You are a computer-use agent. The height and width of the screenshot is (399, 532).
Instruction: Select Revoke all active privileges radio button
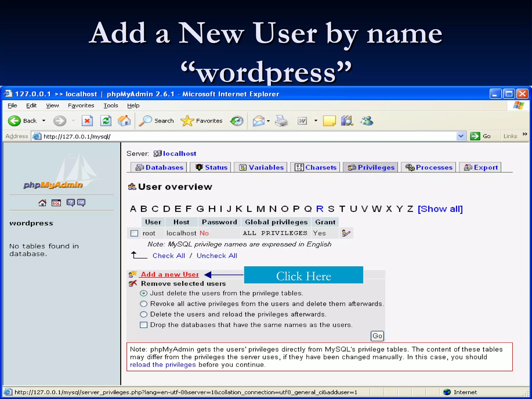(143, 304)
